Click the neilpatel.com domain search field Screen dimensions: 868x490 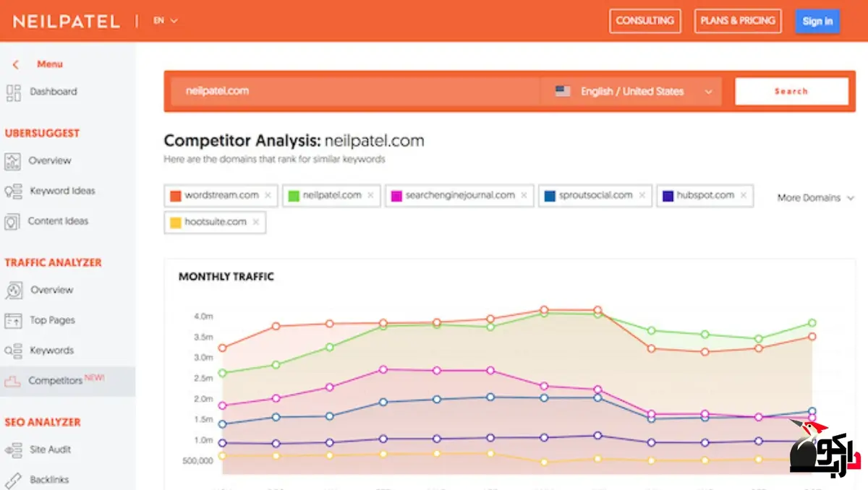(356, 92)
